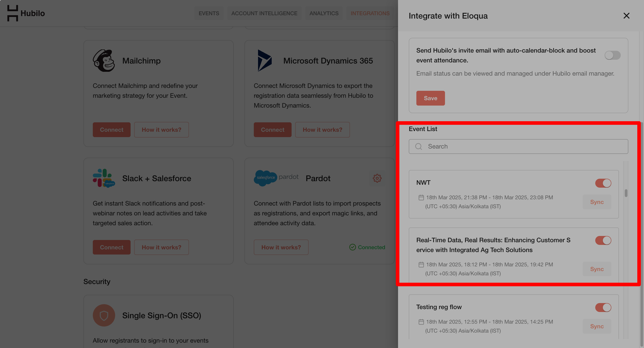Click NWT date range text
Viewport: 644px width, 348px height.
[x=489, y=197]
